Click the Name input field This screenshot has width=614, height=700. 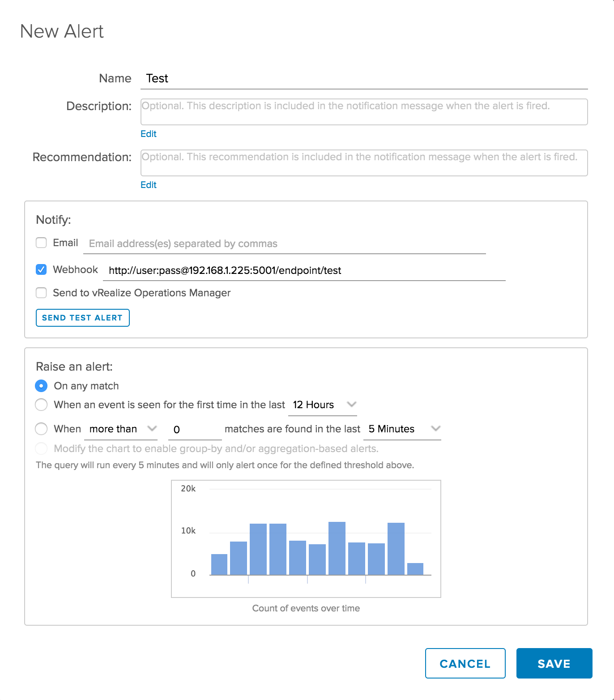363,79
